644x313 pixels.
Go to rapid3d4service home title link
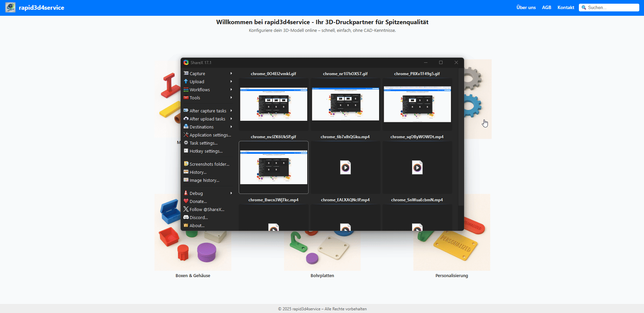[x=41, y=7]
